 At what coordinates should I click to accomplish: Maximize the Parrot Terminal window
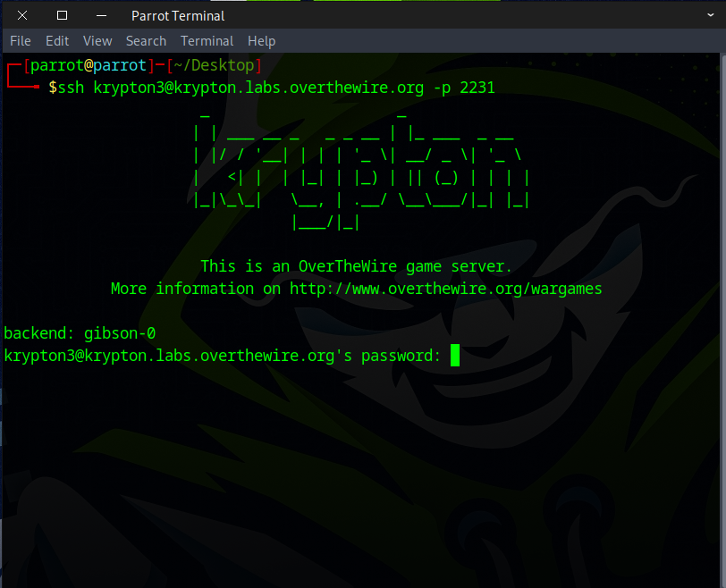tap(62, 15)
